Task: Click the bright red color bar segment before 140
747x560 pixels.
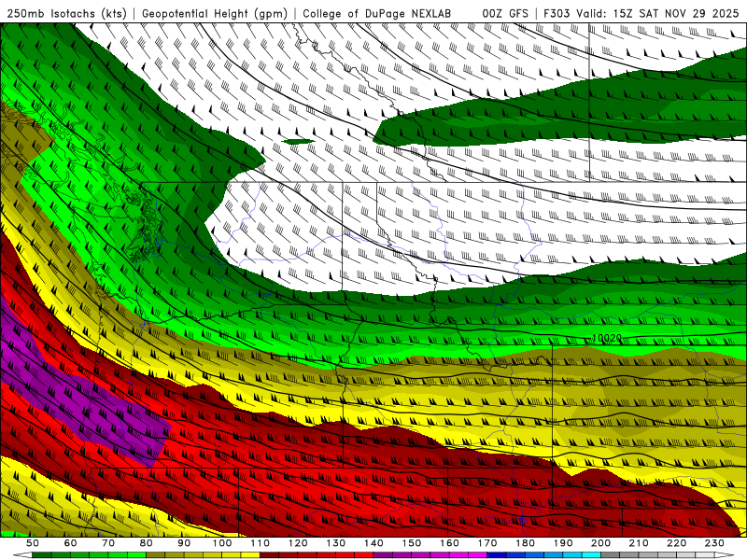Action: point(364,555)
